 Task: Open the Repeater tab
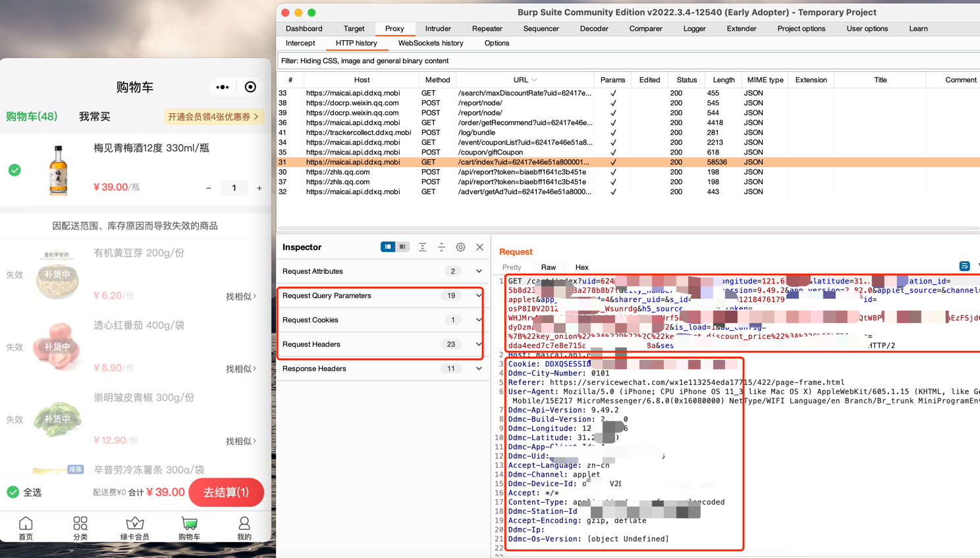click(x=487, y=29)
